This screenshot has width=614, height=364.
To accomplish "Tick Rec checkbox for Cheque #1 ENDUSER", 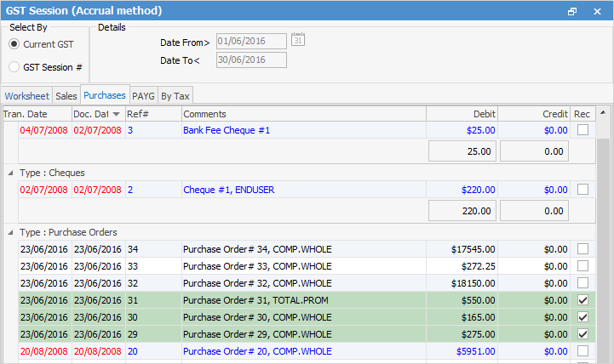I will (582, 190).
